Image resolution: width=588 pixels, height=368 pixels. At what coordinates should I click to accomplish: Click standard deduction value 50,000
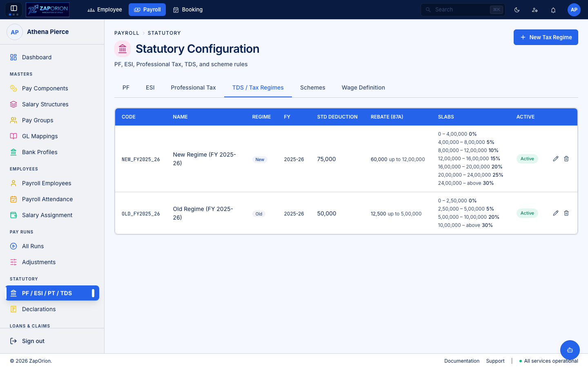(x=327, y=213)
